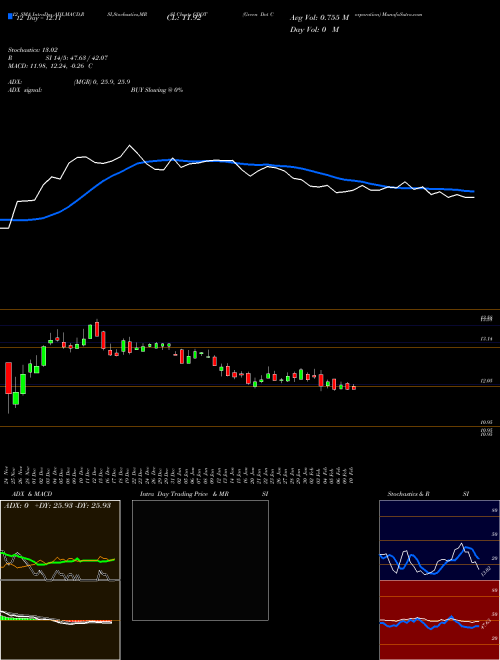Click the 'Day Vol: 0 M' text

(314, 30)
